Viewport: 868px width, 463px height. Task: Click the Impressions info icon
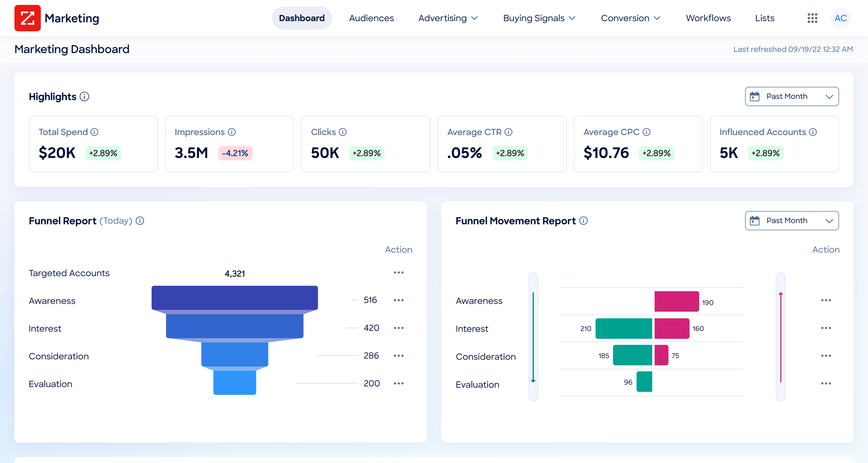(x=231, y=132)
